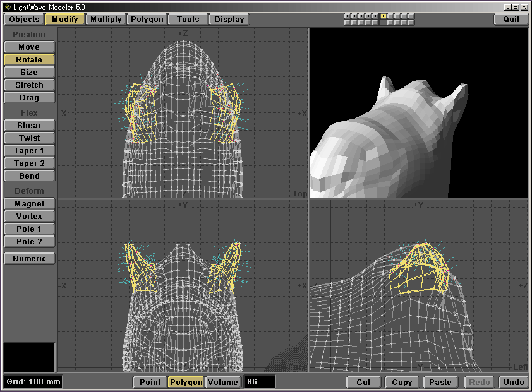Pick the Vortex tool
The image size is (532, 392).
(x=29, y=217)
